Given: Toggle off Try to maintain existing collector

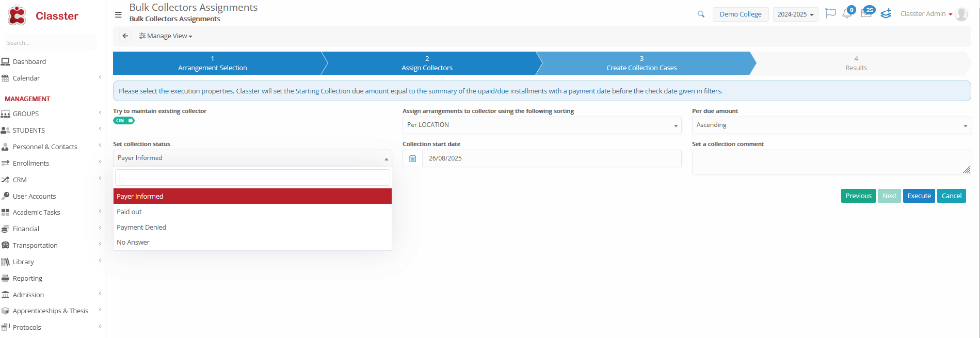Looking at the screenshot, I should pyautogui.click(x=124, y=121).
